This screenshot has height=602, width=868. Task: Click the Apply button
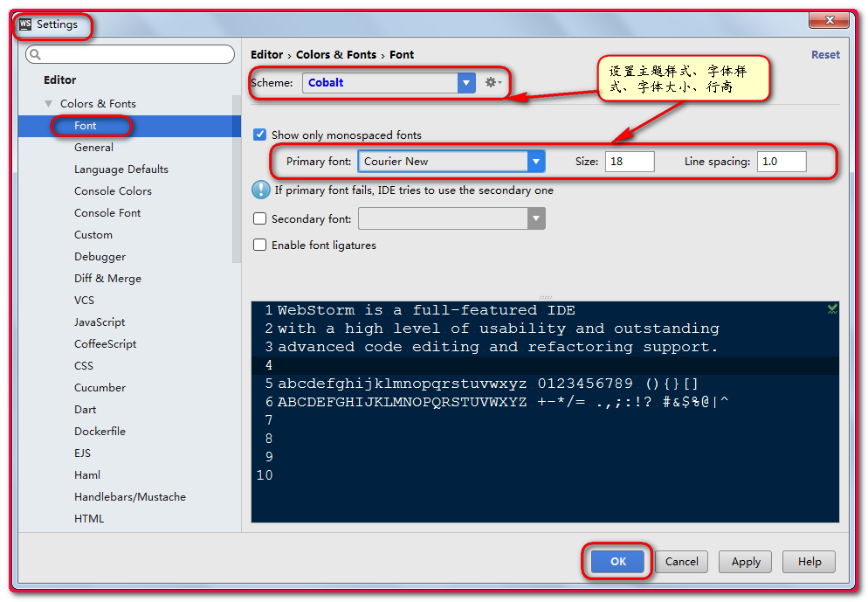coord(746,562)
